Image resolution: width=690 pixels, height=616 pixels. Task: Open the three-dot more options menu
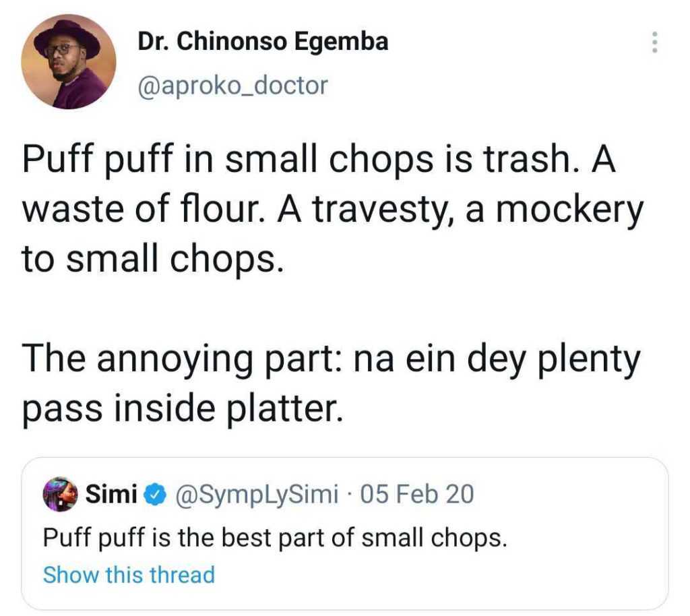(x=652, y=43)
